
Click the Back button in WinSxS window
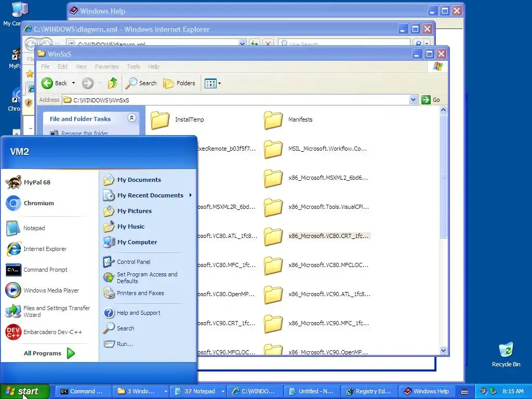click(x=54, y=83)
